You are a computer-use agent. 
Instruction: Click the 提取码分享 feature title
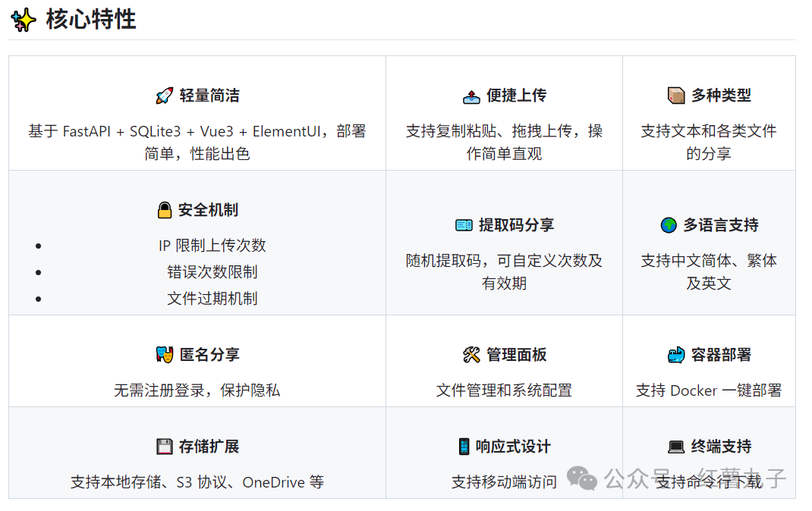point(516,225)
